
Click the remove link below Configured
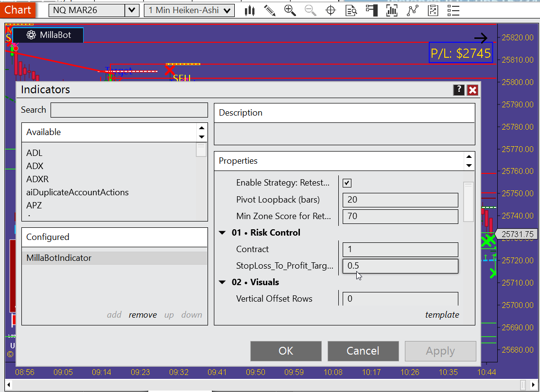[x=142, y=315]
